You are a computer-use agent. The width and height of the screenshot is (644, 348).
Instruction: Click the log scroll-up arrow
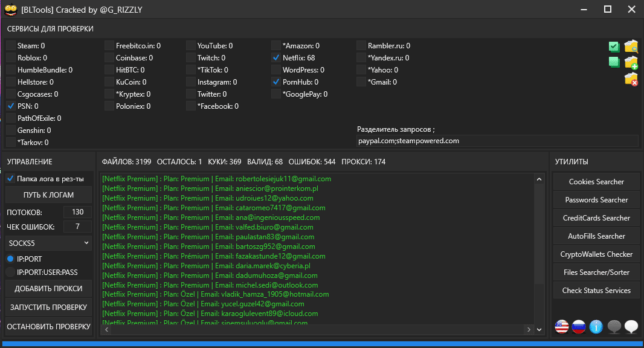(539, 179)
